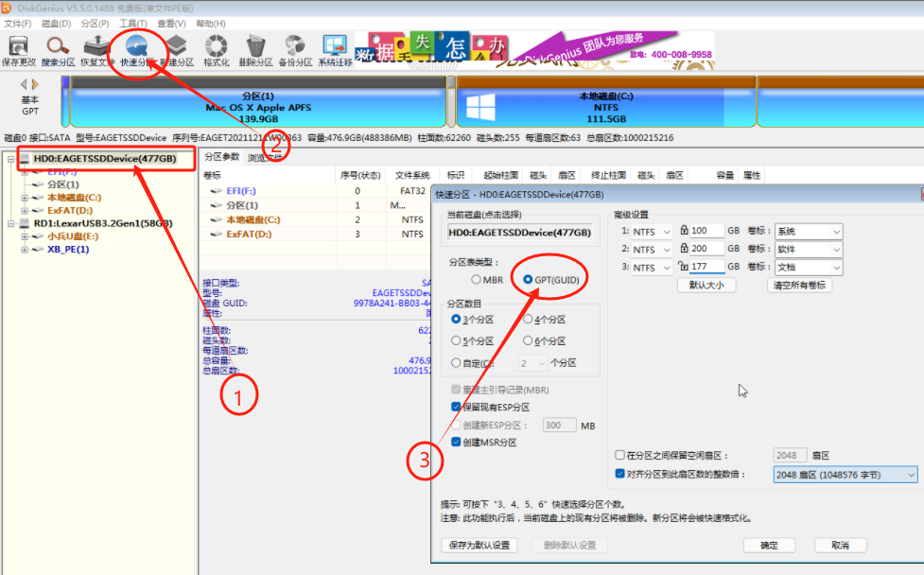Open the 帮助(H) menu
Viewport: 924px width, 575px height.
click(210, 24)
